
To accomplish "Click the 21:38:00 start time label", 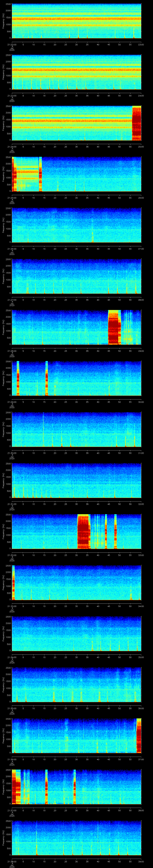I will [x=12, y=862].
